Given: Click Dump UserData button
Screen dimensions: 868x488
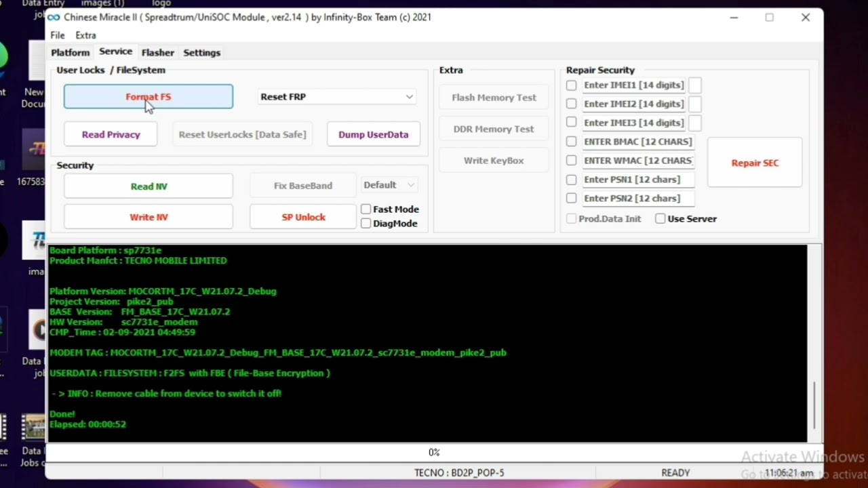Looking at the screenshot, I should point(374,134).
